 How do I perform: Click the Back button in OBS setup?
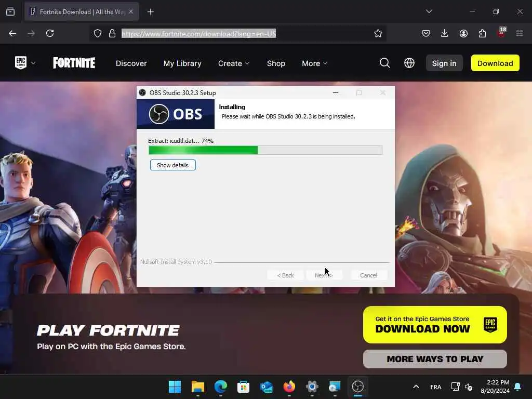pyautogui.click(x=285, y=275)
